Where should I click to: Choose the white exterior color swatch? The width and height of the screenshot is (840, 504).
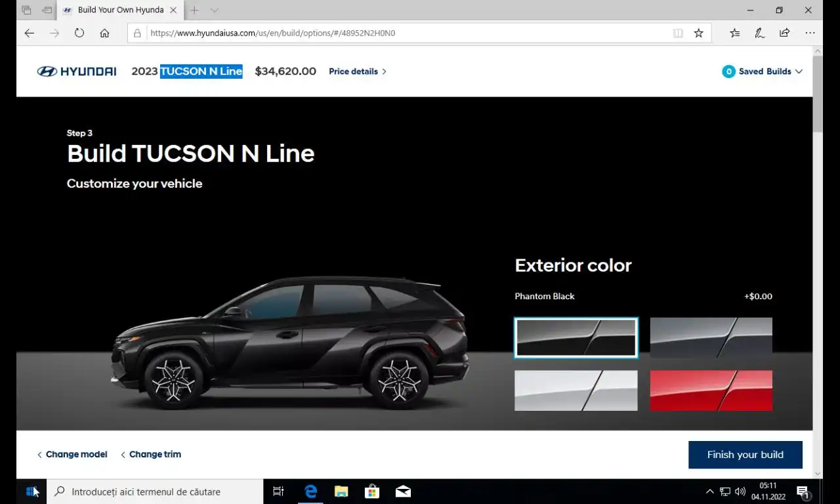pos(576,390)
